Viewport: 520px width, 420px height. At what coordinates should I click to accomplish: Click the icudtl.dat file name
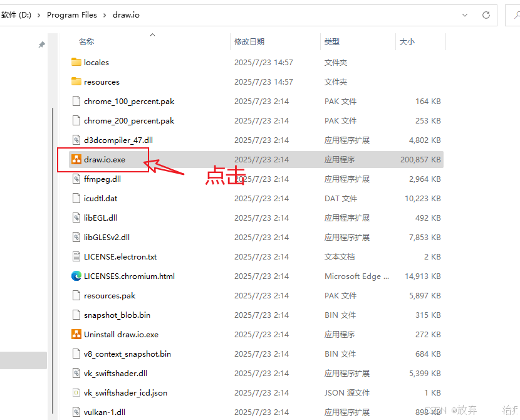100,198
